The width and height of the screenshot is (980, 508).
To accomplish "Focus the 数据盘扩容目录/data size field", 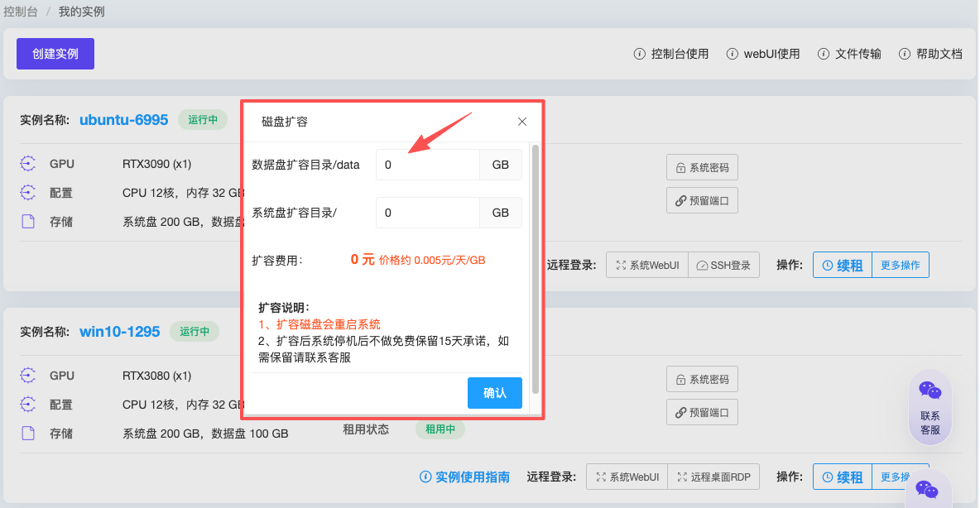I will tap(427, 165).
